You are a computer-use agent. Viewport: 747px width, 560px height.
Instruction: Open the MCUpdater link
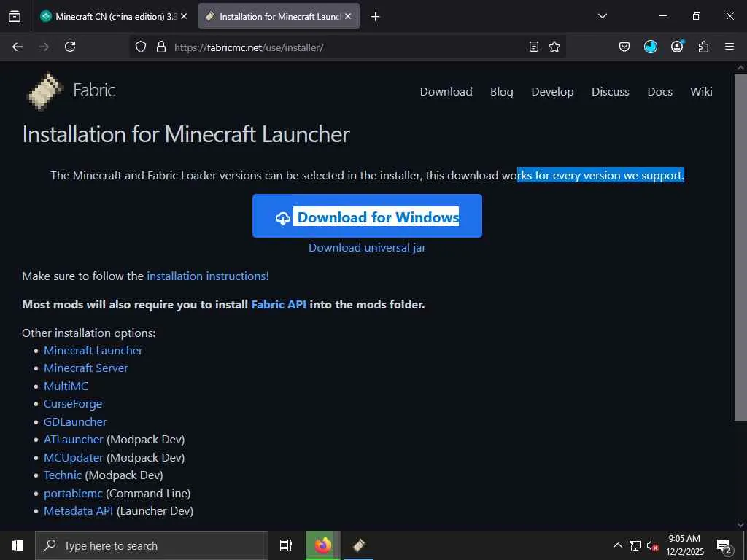click(74, 458)
